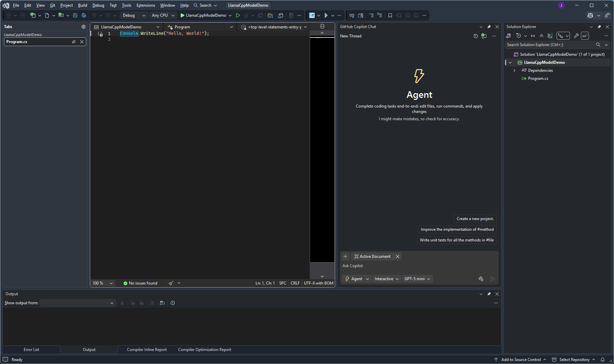Open the GitHub Copilot badge icon top right

pyautogui.click(x=590, y=15)
